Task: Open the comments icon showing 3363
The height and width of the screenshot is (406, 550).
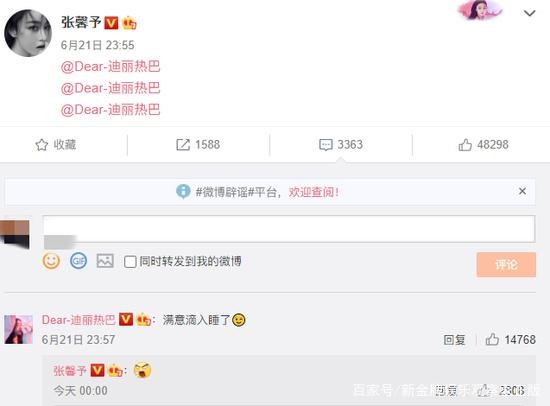Action: point(326,145)
